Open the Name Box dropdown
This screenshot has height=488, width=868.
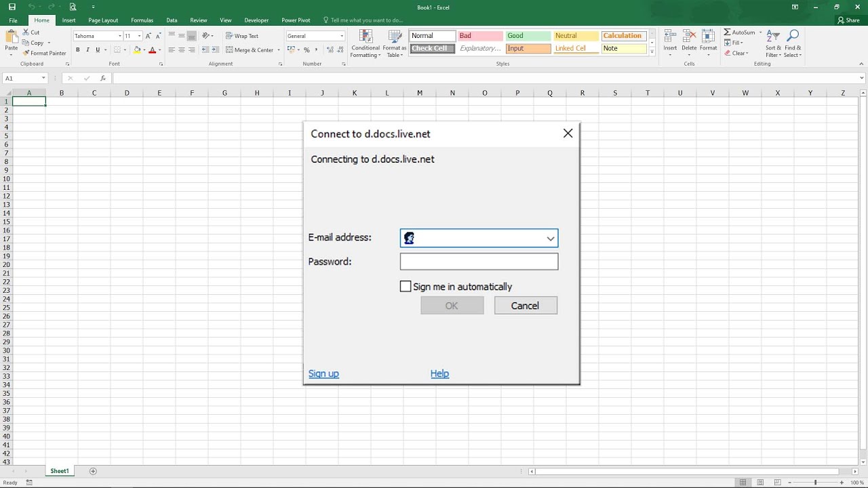43,79
